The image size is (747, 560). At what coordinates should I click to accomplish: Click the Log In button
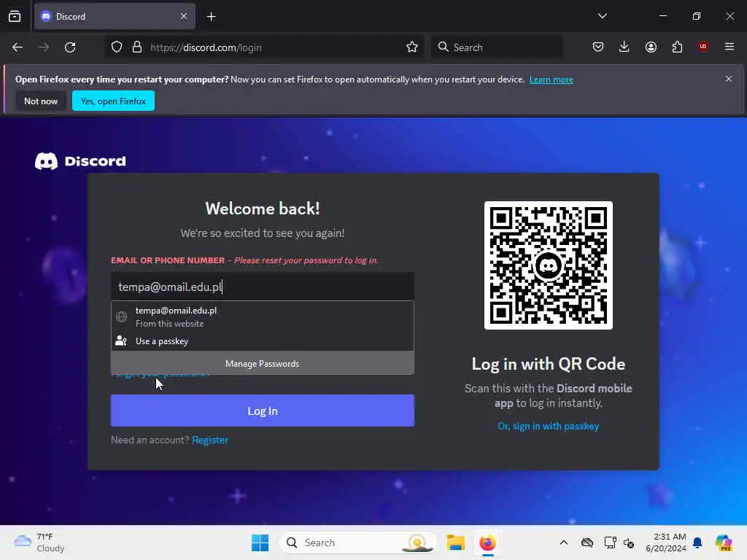pyautogui.click(x=263, y=411)
